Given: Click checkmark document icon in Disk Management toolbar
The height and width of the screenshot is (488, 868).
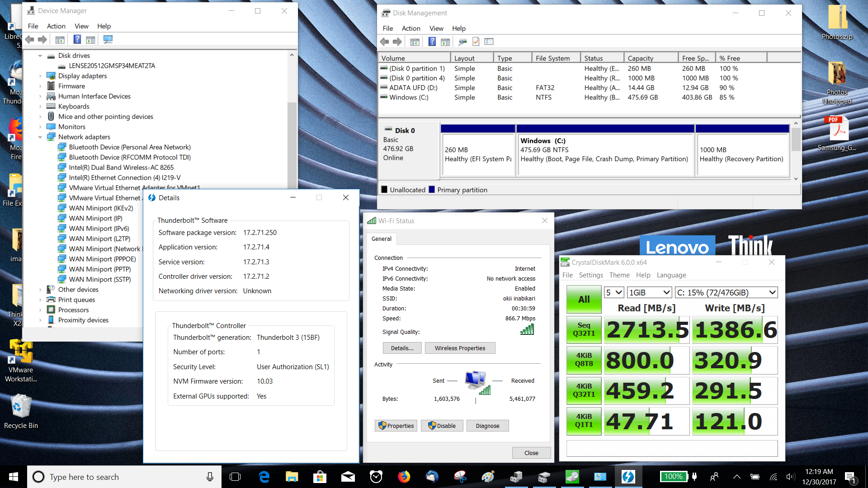Looking at the screenshot, I should (476, 42).
